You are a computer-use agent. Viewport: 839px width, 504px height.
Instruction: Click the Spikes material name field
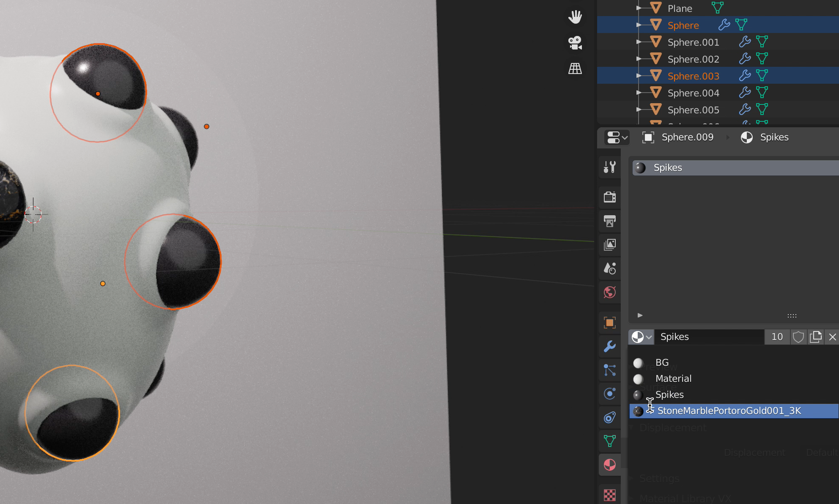pos(709,337)
